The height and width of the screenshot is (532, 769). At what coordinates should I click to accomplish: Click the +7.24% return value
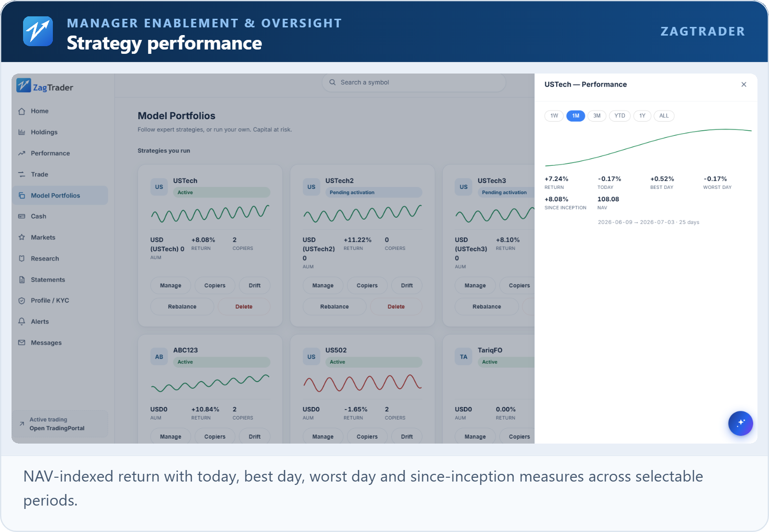coord(557,179)
